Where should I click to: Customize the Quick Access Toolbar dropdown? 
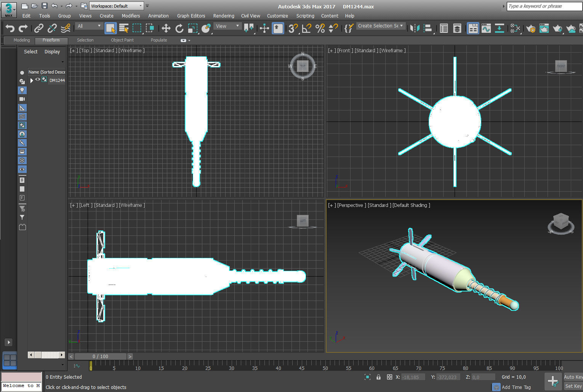[x=147, y=6]
